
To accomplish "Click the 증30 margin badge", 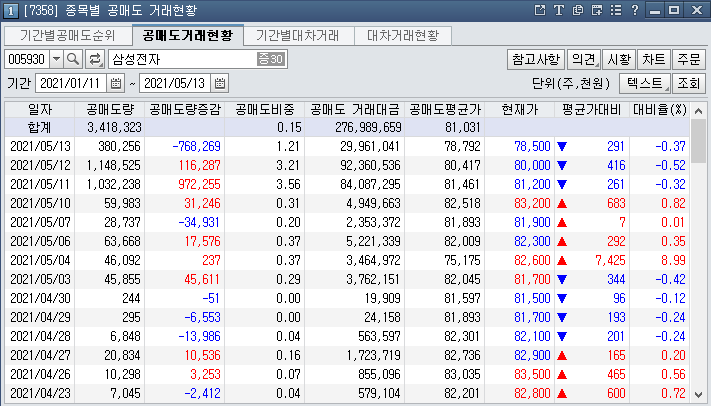I will pos(271,59).
